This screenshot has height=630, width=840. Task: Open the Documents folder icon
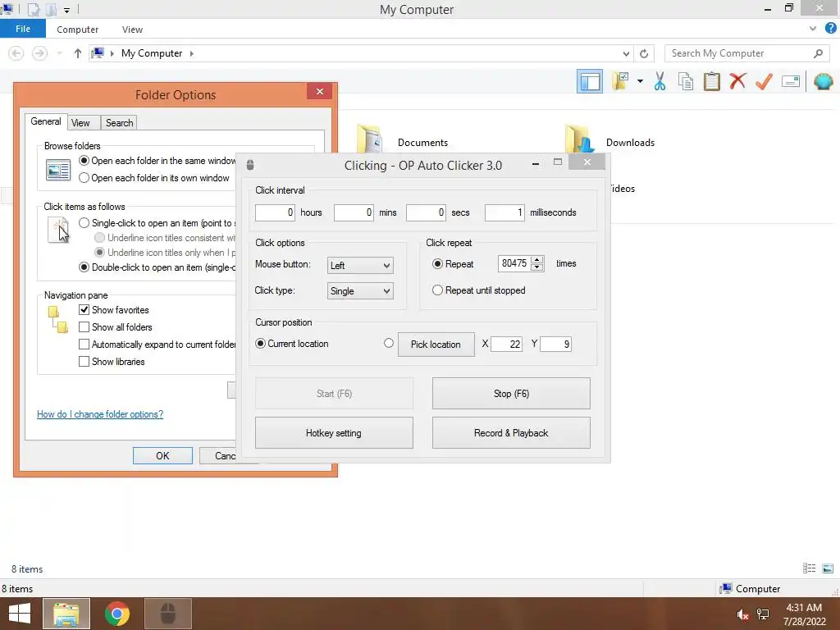click(x=370, y=138)
